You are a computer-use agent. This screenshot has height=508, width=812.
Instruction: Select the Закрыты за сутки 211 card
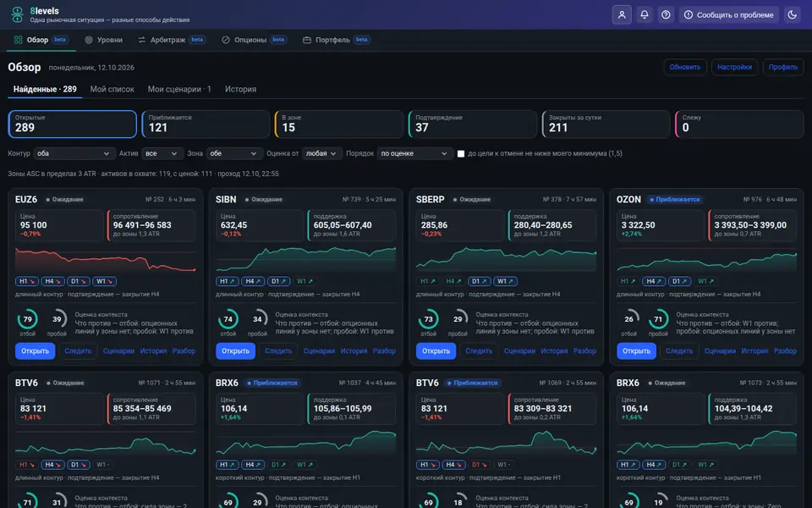[606, 124]
